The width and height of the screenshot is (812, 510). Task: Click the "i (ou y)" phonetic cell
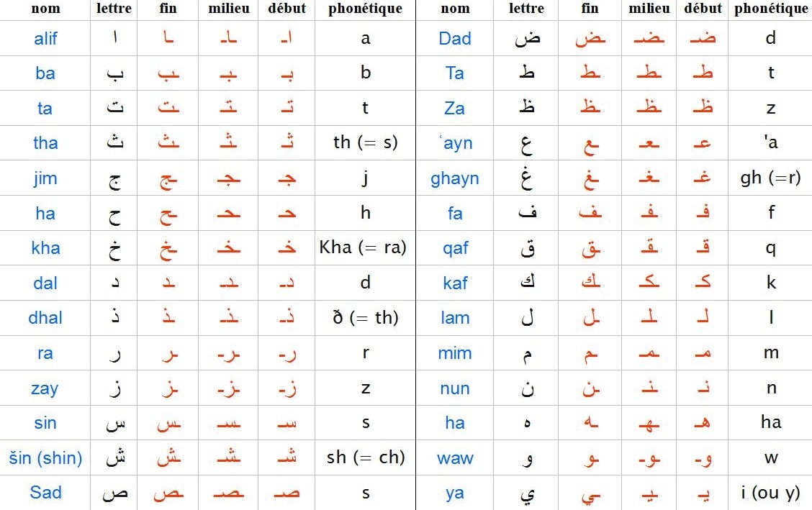770,492
